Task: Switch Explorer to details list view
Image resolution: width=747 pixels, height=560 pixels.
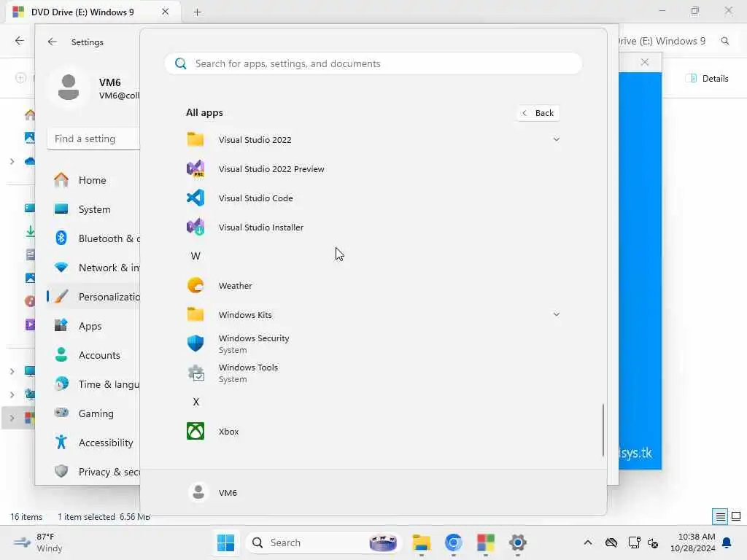Action: click(720, 516)
